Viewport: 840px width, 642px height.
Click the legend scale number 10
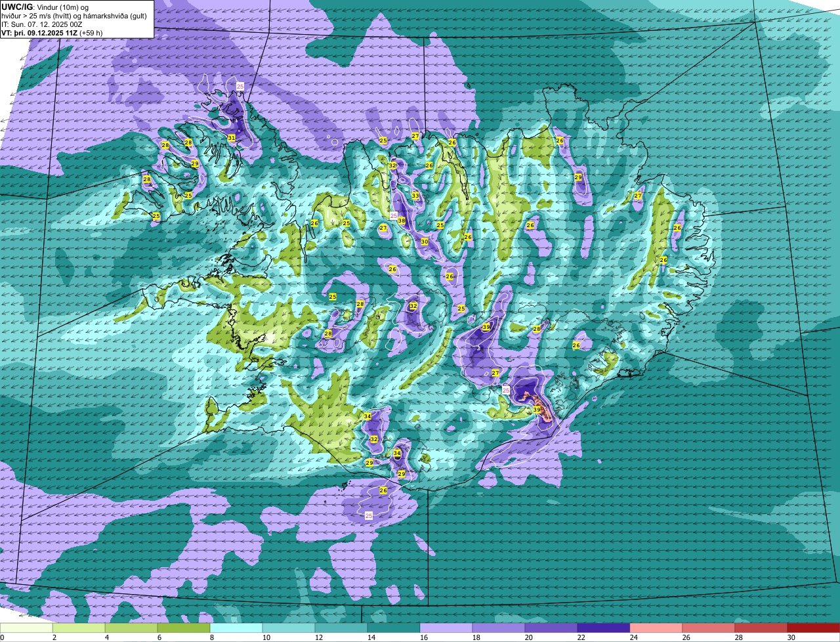pos(265,637)
